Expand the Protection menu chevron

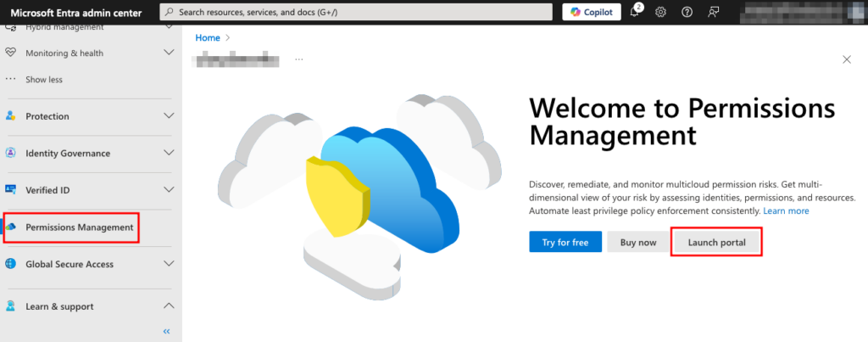pyautogui.click(x=170, y=116)
